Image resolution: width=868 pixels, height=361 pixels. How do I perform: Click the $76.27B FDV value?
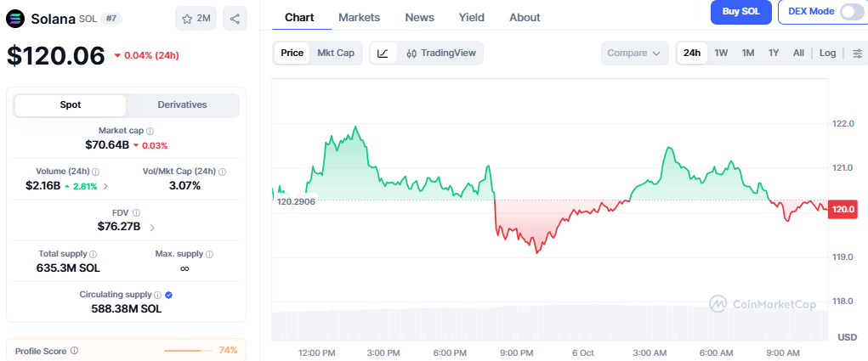[x=119, y=226]
